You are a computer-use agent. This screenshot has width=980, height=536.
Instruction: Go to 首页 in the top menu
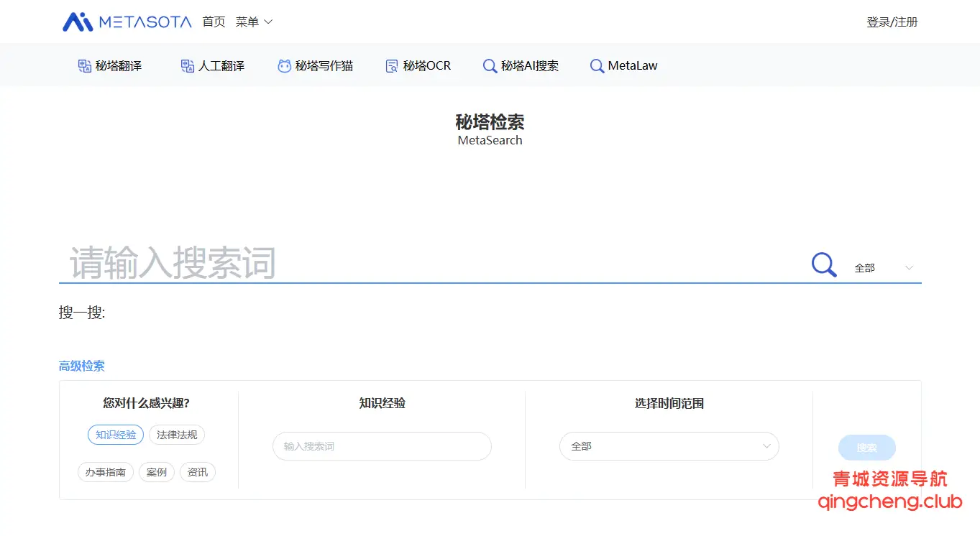[213, 22]
